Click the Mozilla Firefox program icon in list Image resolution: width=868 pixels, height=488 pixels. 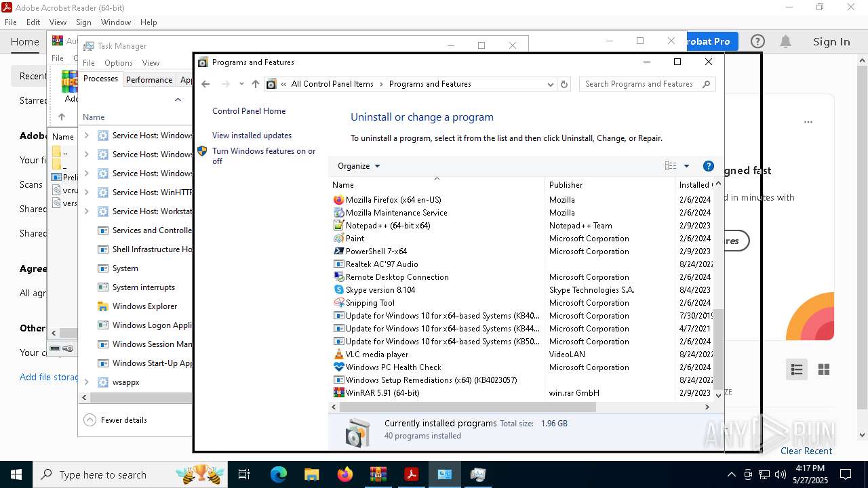click(x=339, y=200)
